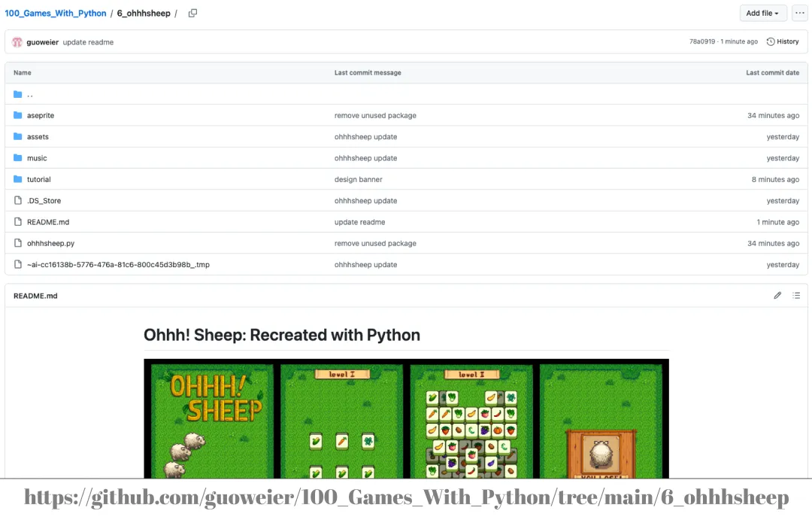Copy the path using the copy icon
The width and height of the screenshot is (812, 517).
click(192, 14)
